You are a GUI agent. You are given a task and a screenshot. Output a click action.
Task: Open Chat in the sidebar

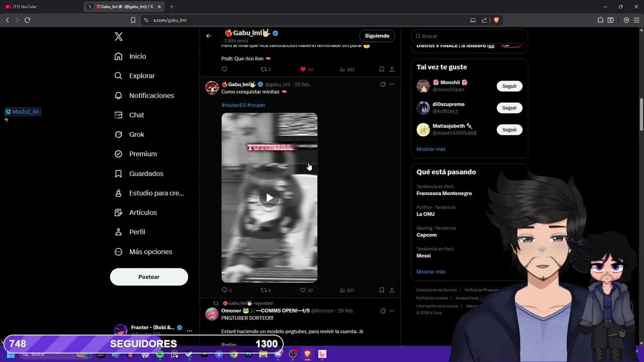point(129,115)
